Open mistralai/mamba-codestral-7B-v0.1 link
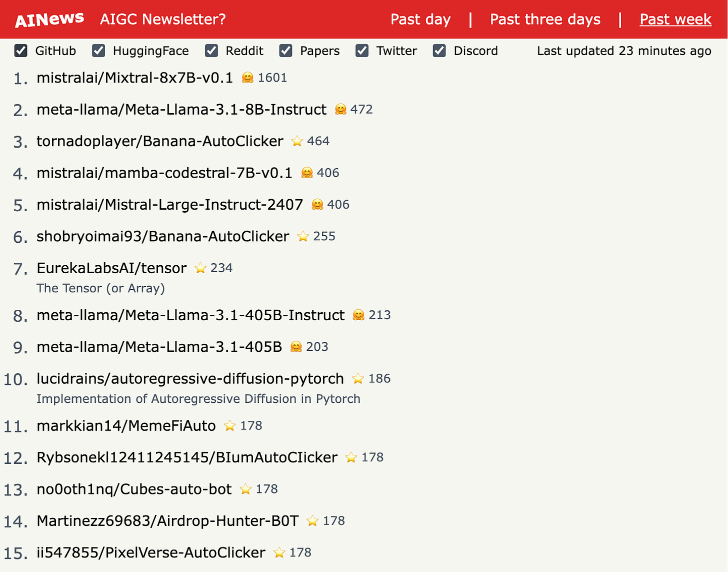The height and width of the screenshot is (572, 728). 164,173
